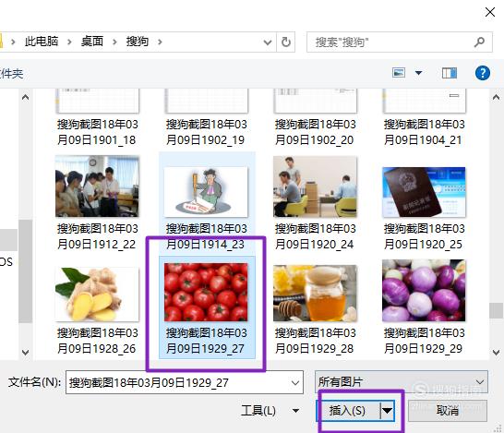The height and width of the screenshot is (433, 504).
Task: Click the navigation pane scroll down arrow
Action: [x=26, y=353]
